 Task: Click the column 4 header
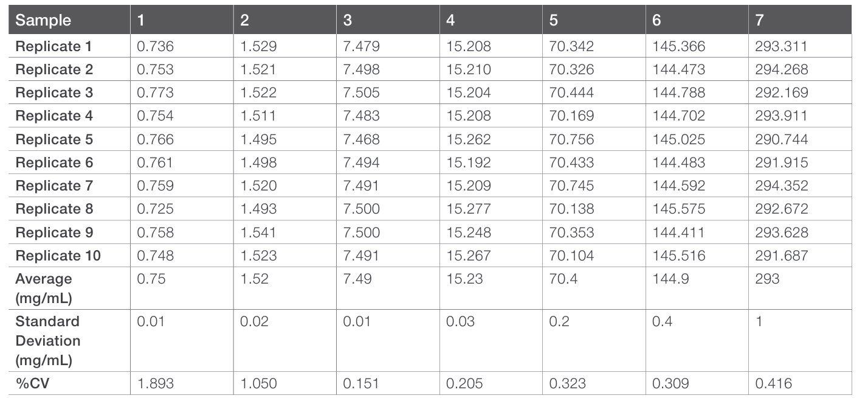click(x=450, y=20)
